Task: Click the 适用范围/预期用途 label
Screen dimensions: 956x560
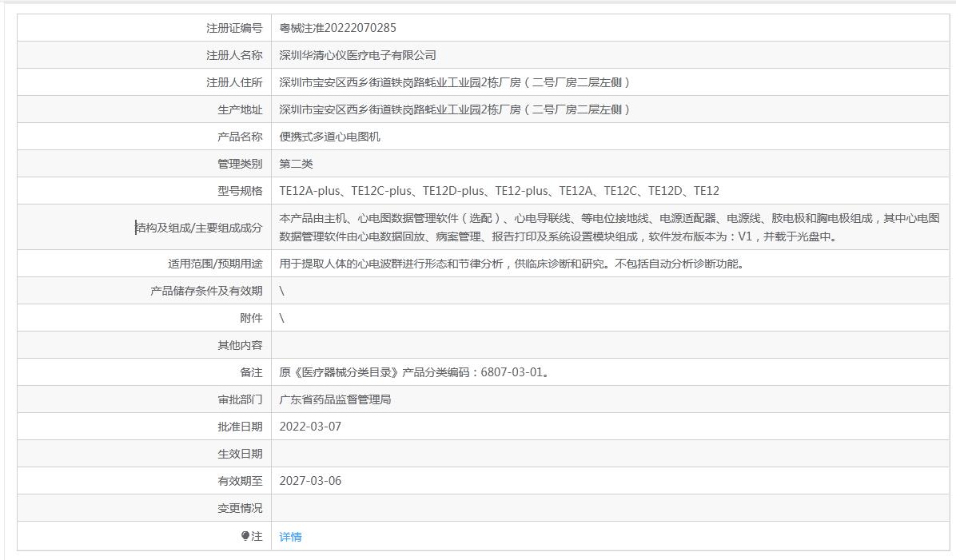Action: pyautogui.click(x=215, y=264)
